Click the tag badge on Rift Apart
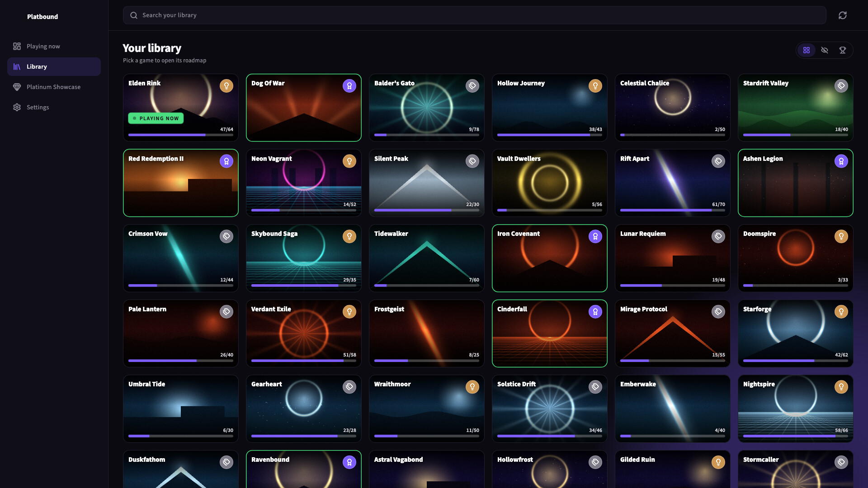868x488 pixels. point(718,161)
